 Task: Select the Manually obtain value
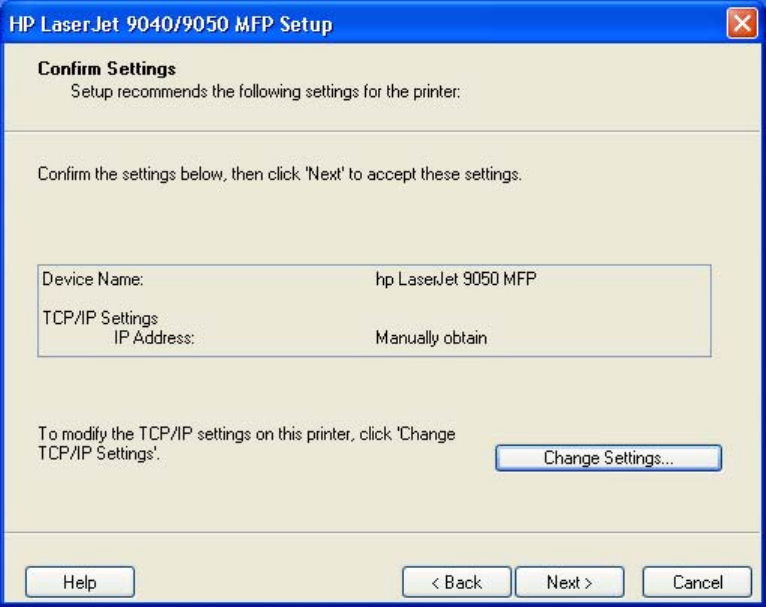431,337
